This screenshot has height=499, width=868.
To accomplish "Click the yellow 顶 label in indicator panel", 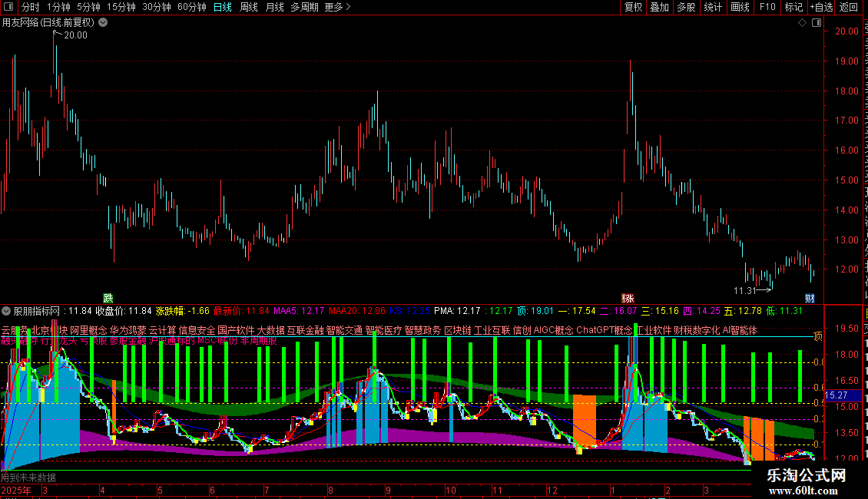I will 818,336.
